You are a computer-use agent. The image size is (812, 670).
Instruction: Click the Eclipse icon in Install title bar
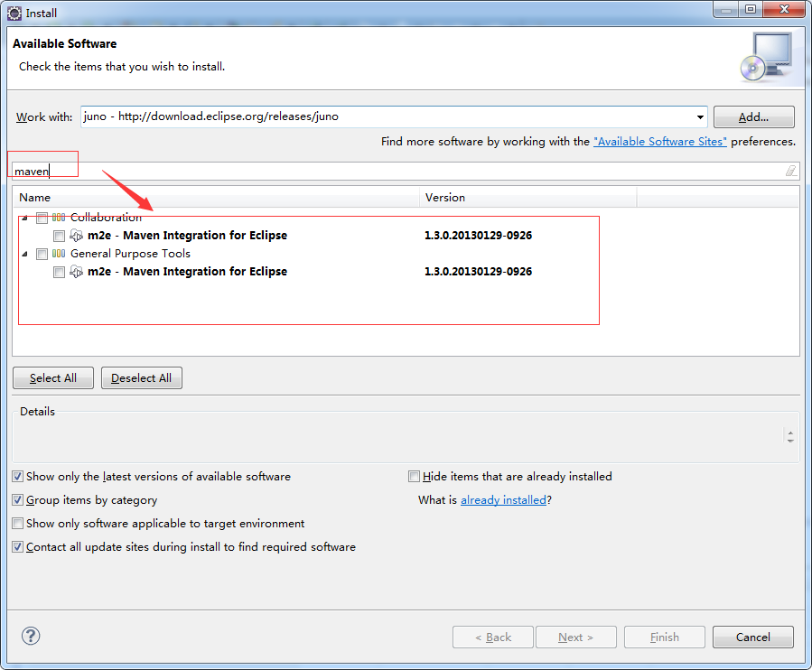(x=14, y=13)
